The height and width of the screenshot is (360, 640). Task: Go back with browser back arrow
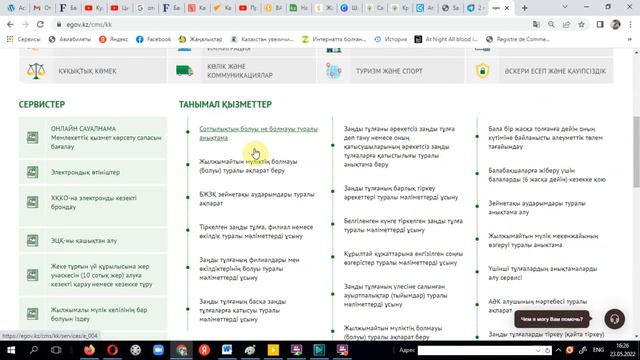tap(10, 24)
